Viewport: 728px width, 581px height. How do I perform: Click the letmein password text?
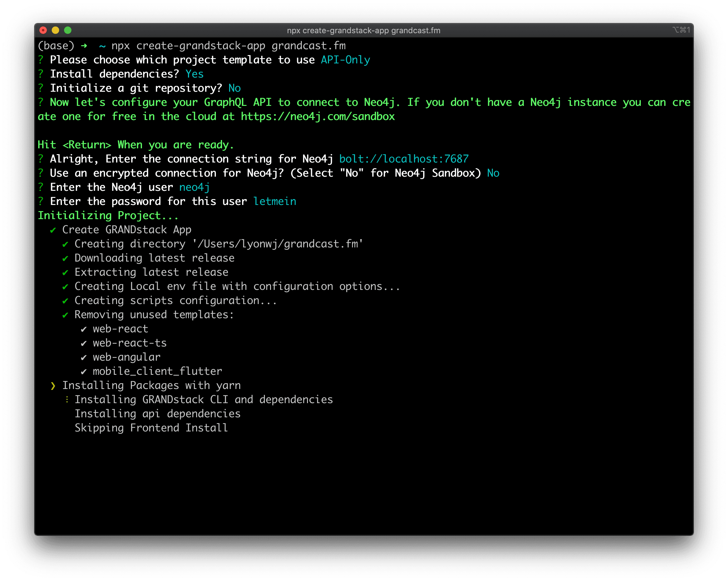pyautogui.click(x=274, y=202)
